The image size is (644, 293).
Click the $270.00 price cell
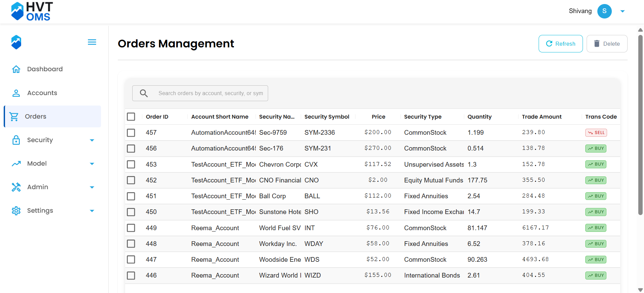click(378, 148)
